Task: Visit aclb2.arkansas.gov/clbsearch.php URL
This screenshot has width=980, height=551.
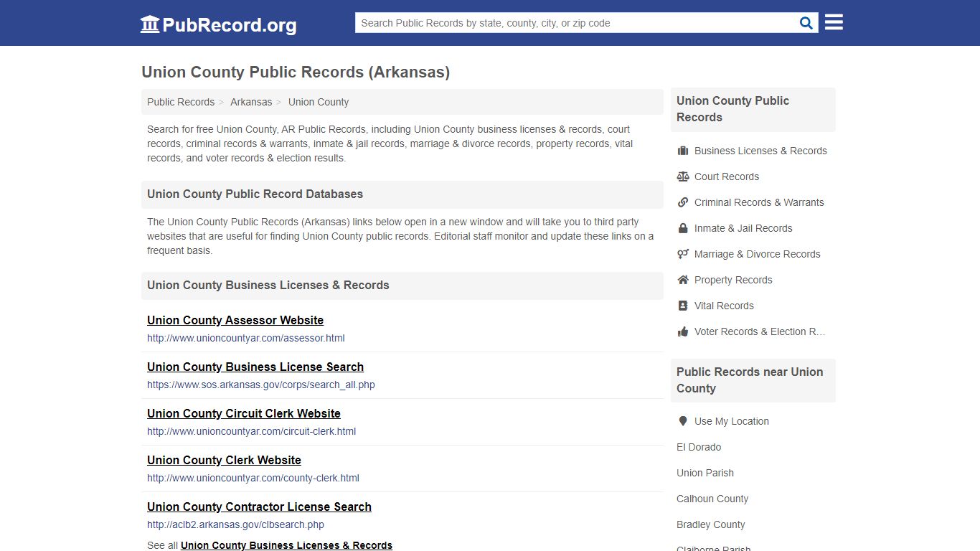Action: (236, 524)
